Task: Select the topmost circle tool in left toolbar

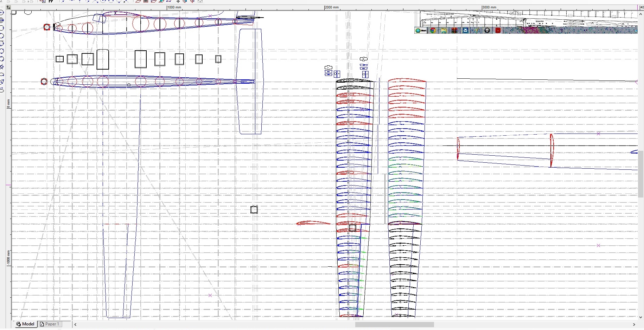Action: pyautogui.click(x=2, y=13)
